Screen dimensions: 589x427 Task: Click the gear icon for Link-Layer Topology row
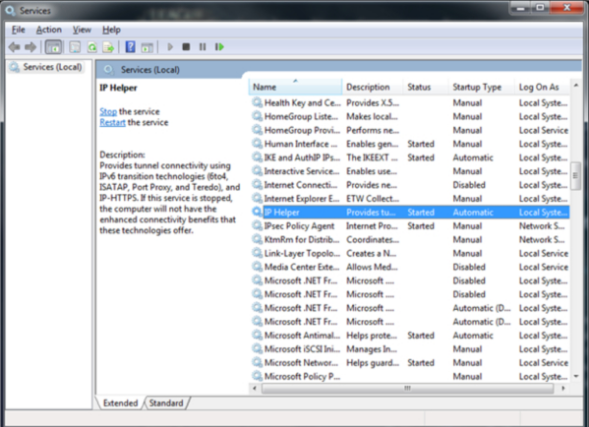tap(257, 253)
